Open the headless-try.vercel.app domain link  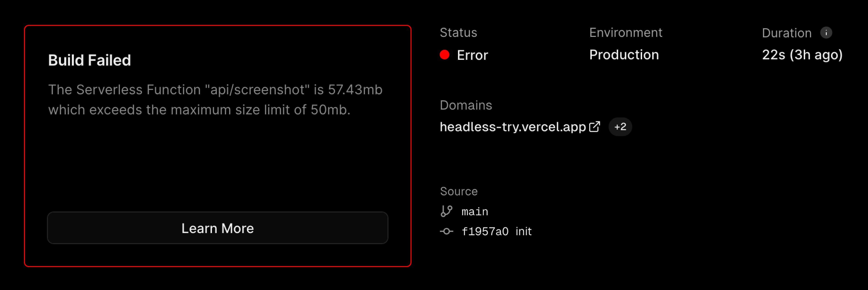click(x=513, y=127)
